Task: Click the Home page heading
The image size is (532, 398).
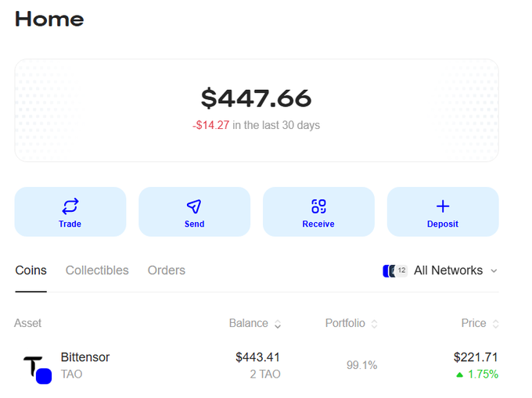Action: tap(49, 19)
